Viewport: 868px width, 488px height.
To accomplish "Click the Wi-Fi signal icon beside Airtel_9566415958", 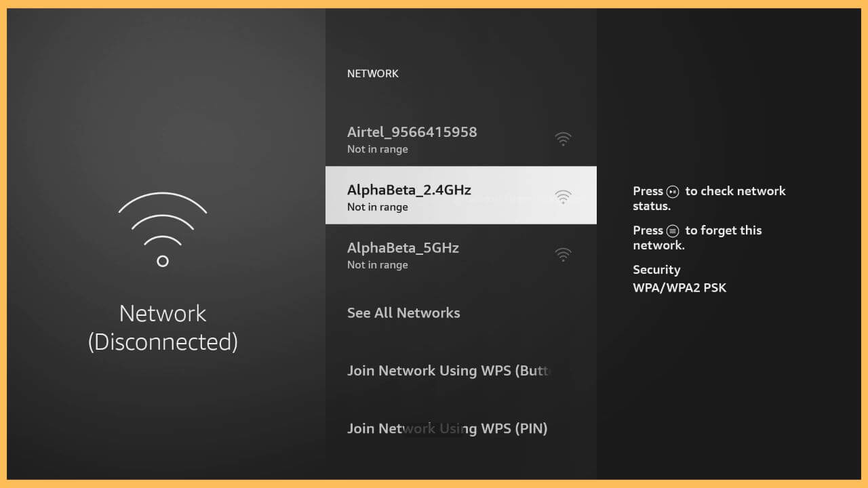I will [563, 138].
